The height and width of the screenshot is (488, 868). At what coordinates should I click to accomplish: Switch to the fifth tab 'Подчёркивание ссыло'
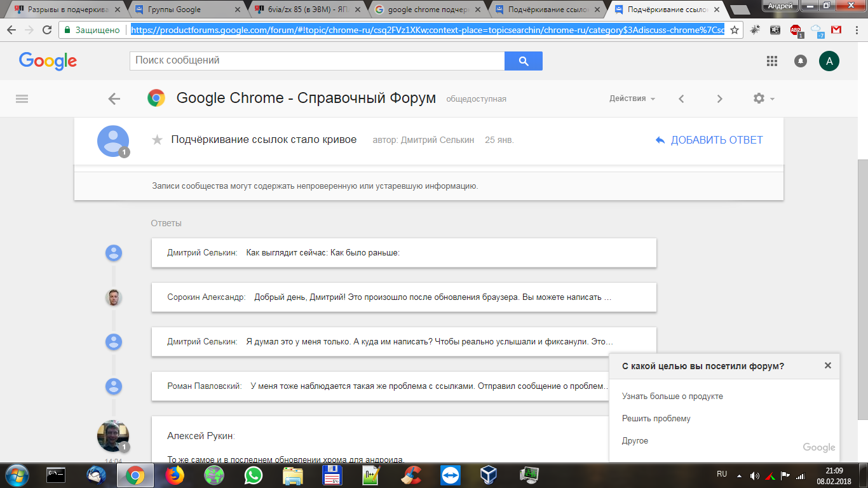(x=549, y=10)
